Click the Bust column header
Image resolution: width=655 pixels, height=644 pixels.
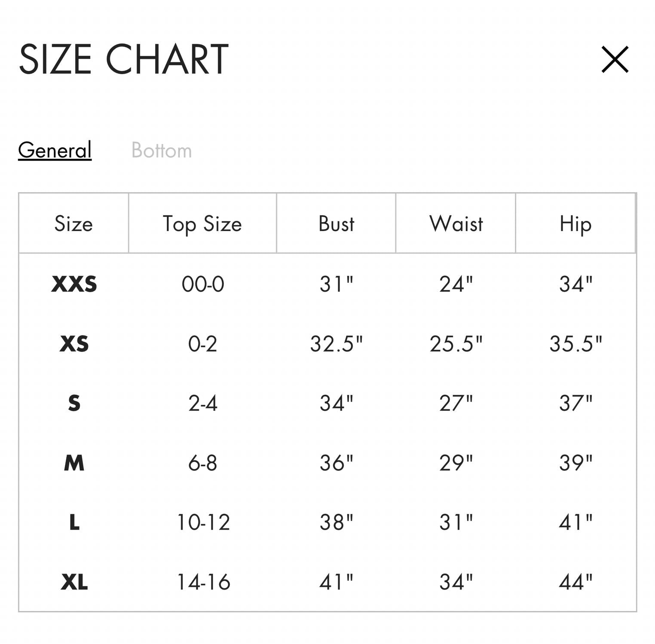pyautogui.click(x=336, y=224)
